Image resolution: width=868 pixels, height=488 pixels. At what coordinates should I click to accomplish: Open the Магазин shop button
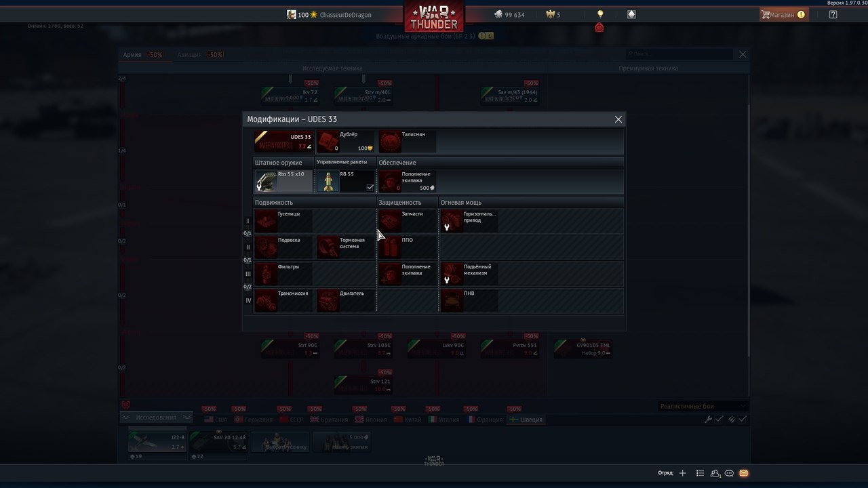(x=783, y=14)
